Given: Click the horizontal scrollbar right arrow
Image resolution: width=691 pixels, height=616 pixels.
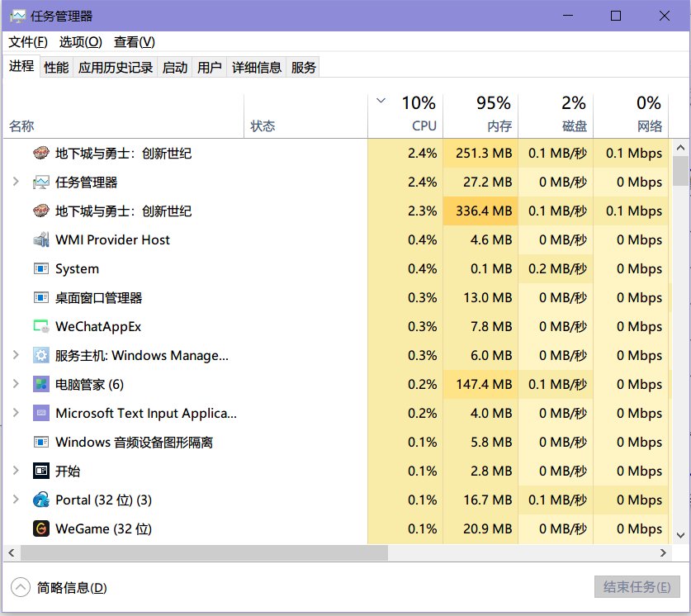Looking at the screenshot, I should pyautogui.click(x=663, y=552).
